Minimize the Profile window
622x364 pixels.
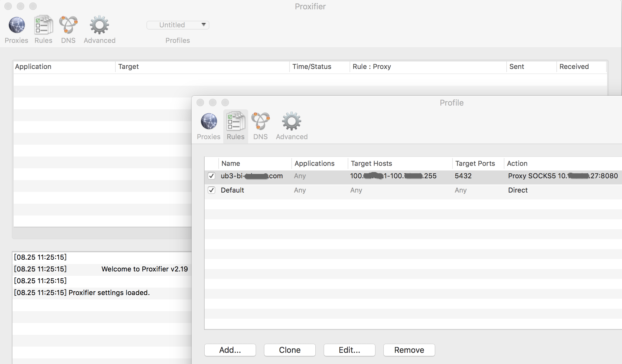pyautogui.click(x=213, y=102)
